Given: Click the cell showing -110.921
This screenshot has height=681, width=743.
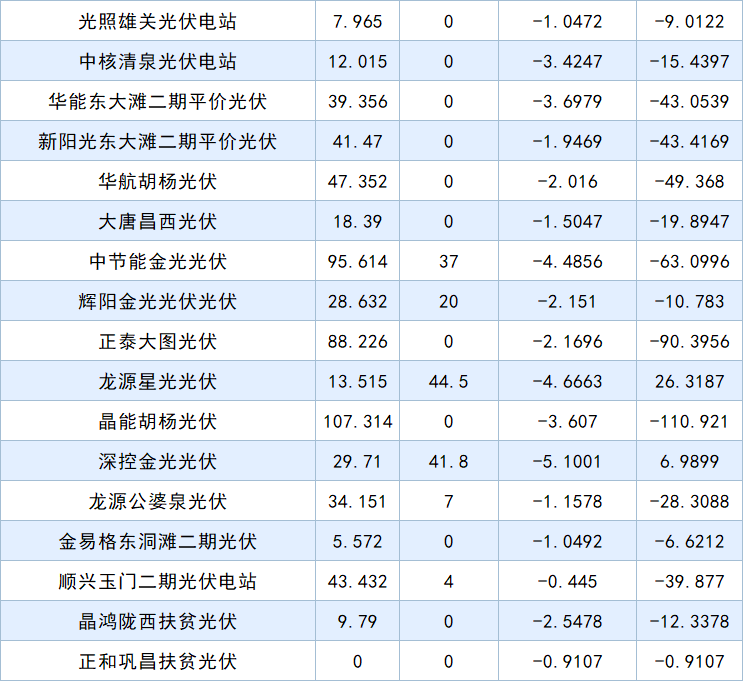Looking at the screenshot, I should coord(689,421).
